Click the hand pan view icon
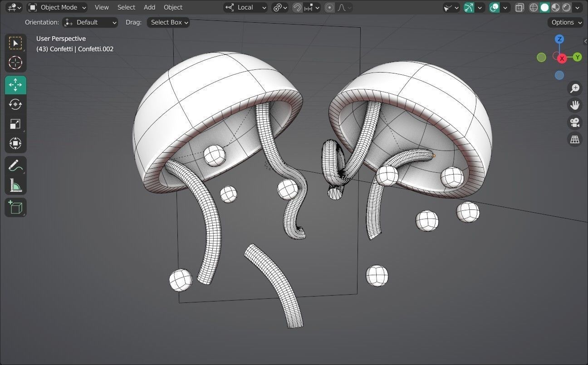The height and width of the screenshot is (365, 588). [575, 105]
